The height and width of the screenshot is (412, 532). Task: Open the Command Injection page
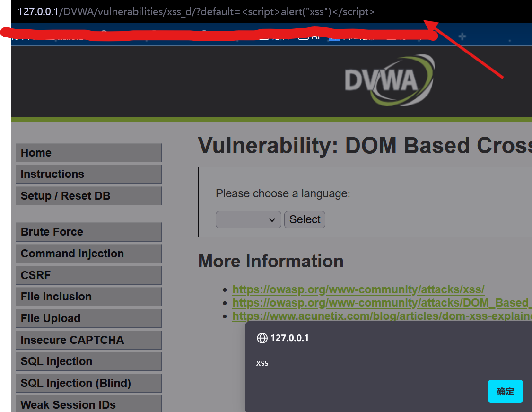click(88, 254)
